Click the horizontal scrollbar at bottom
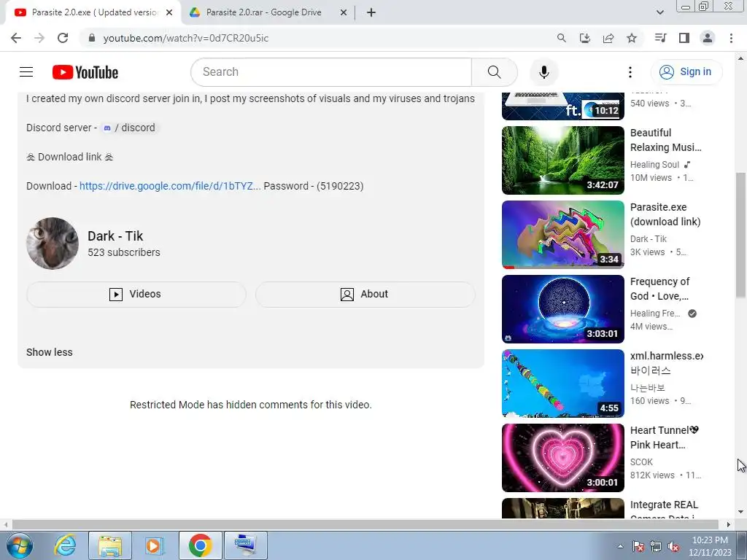Screen dimensions: 747x560 (365, 524)
